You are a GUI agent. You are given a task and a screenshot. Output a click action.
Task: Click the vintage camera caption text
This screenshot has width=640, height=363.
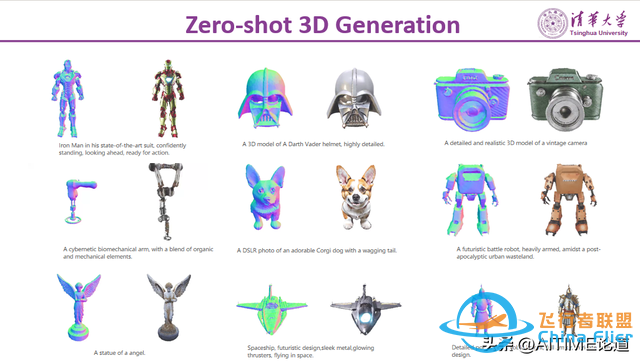[x=516, y=143]
